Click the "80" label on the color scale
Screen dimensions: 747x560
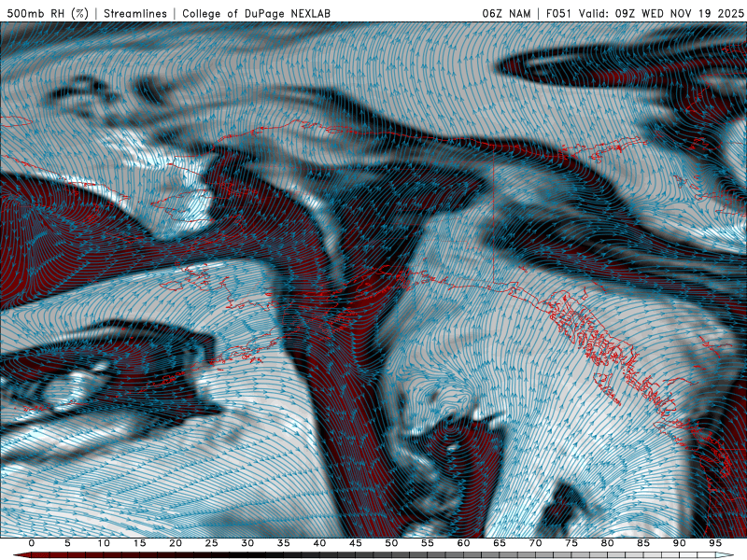[607, 543]
